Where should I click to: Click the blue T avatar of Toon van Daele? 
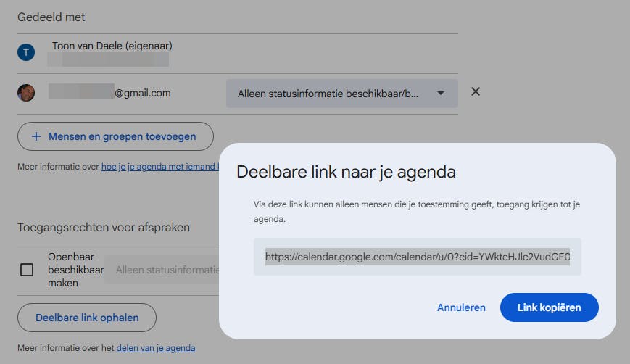[26, 52]
